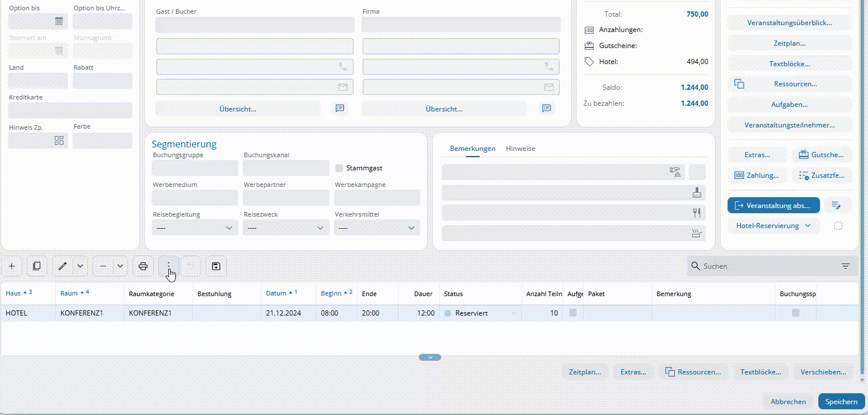Click the copy icon in the toolbar
The height and width of the screenshot is (415, 868).
37,266
